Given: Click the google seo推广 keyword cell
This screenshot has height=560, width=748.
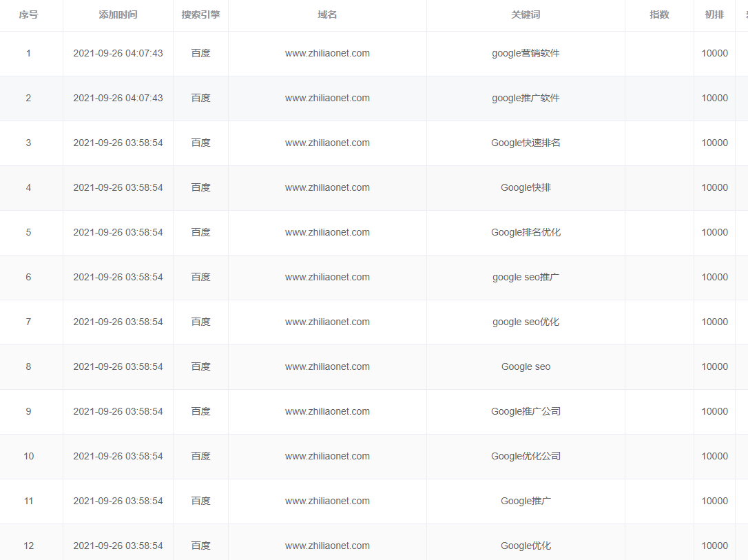Looking at the screenshot, I should 526,277.
